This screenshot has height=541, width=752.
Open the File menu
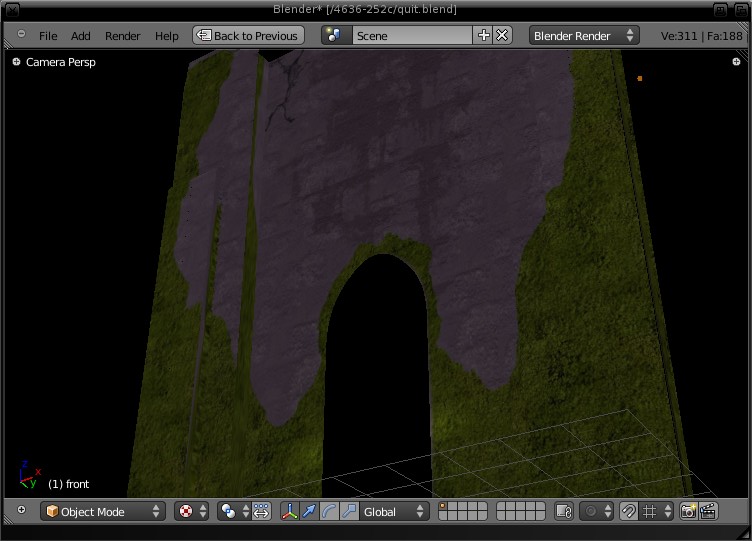[47, 36]
